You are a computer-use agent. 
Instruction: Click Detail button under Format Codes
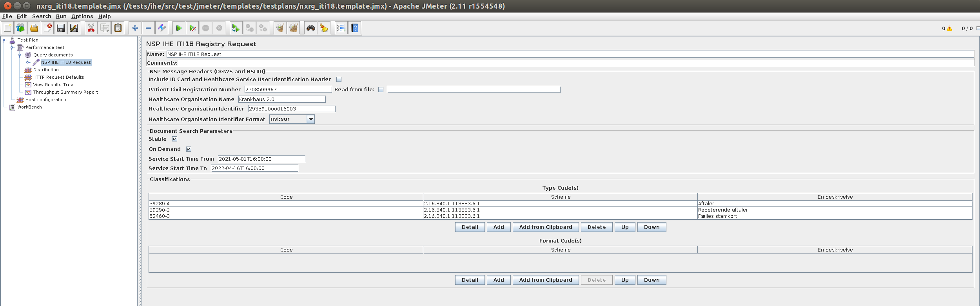tap(470, 280)
